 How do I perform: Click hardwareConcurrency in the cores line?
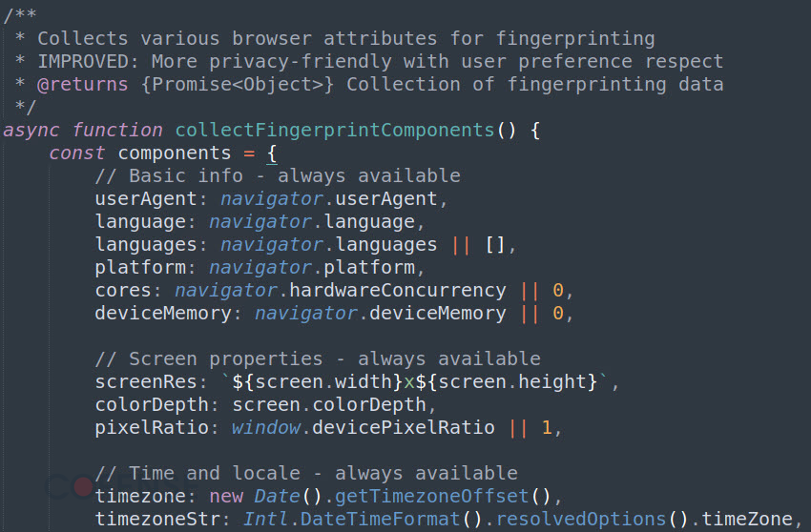tap(397, 290)
